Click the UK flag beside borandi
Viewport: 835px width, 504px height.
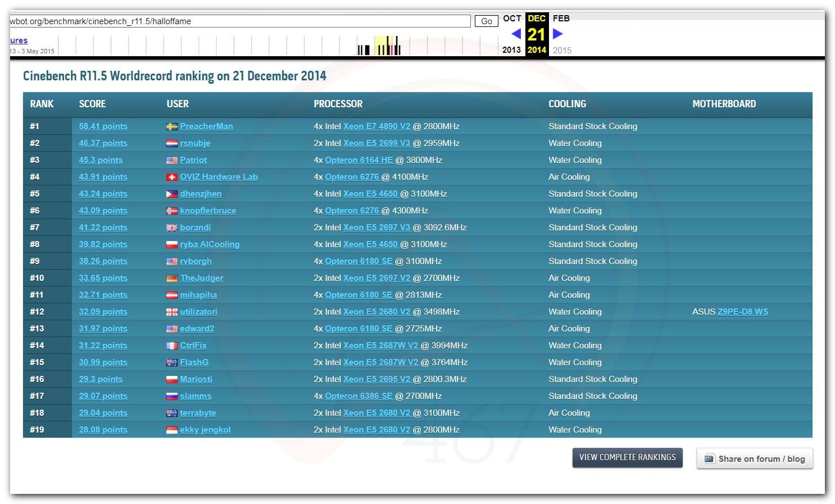(172, 228)
